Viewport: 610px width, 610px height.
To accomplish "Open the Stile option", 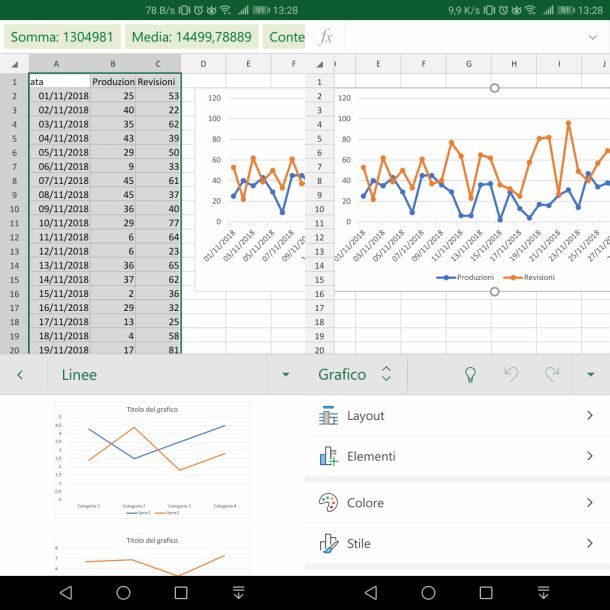I will pos(457,543).
